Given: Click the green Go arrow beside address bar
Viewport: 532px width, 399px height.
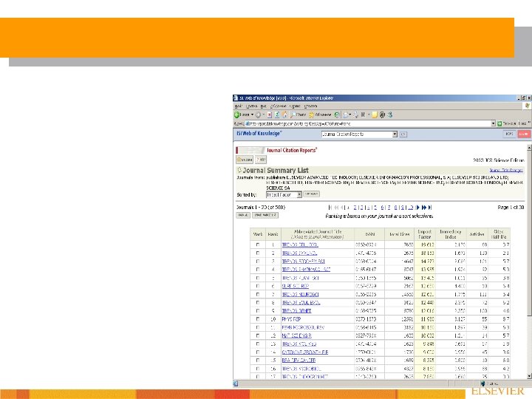Looking at the screenshot, I should coord(499,123).
